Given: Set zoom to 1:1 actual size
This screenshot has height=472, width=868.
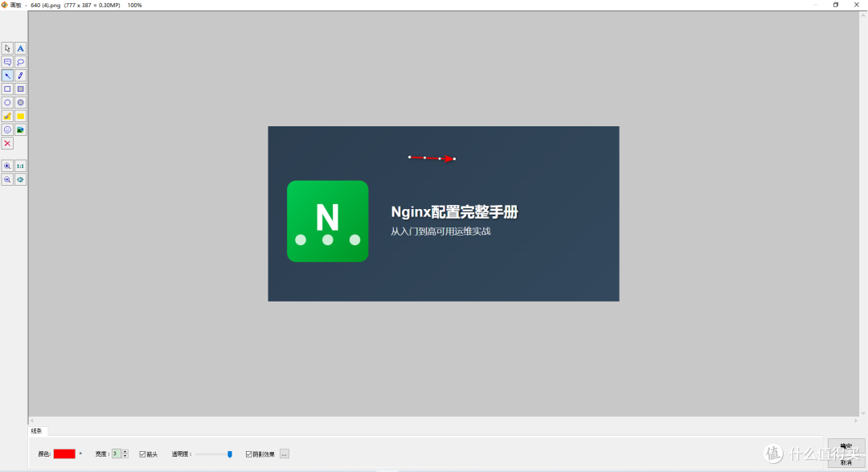Looking at the screenshot, I should tap(20, 166).
